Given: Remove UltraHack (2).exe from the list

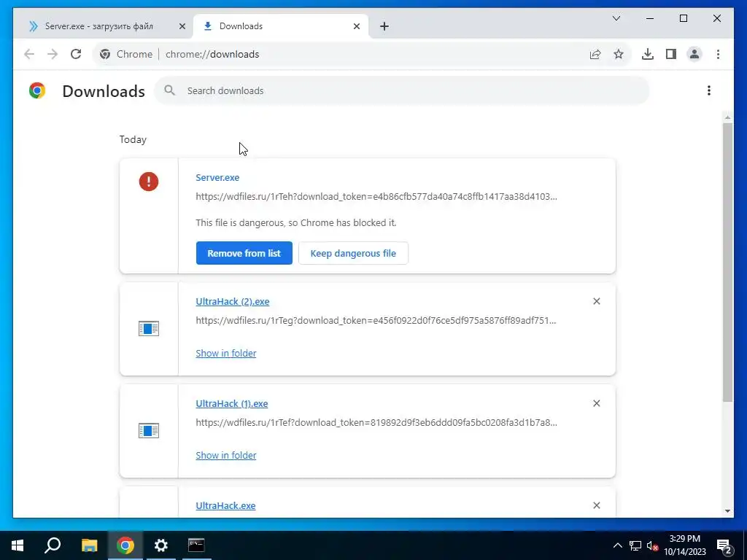Looking at the screenshot, I should point(597,301).
